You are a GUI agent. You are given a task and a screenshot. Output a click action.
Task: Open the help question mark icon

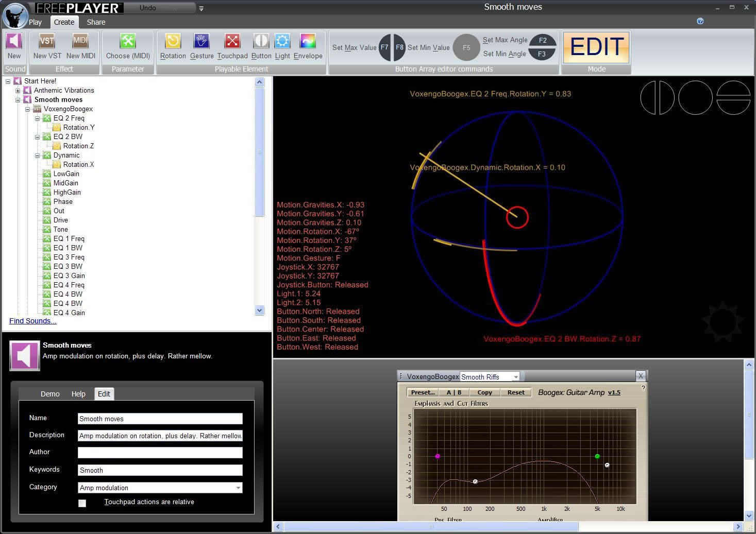coord(700,21)
